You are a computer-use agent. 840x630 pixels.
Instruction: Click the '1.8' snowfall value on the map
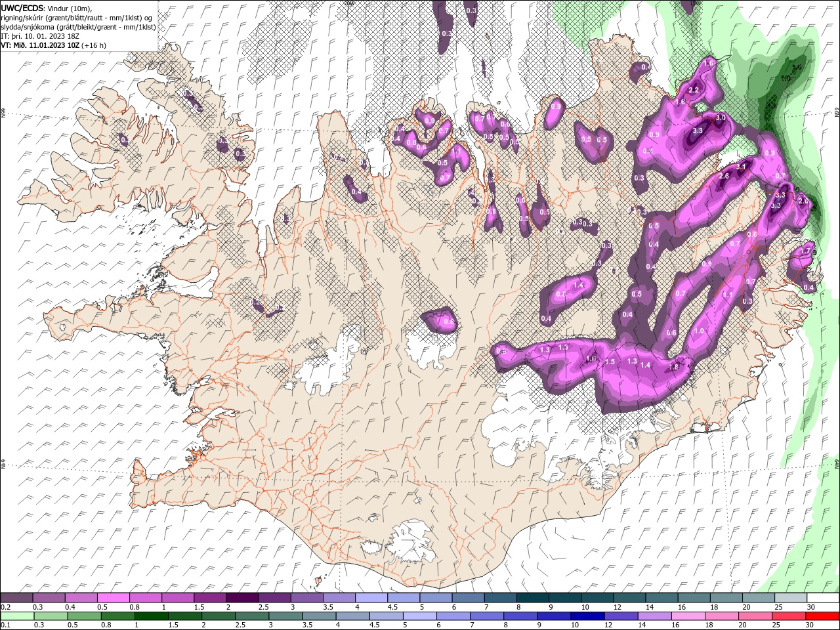point(673,367)
